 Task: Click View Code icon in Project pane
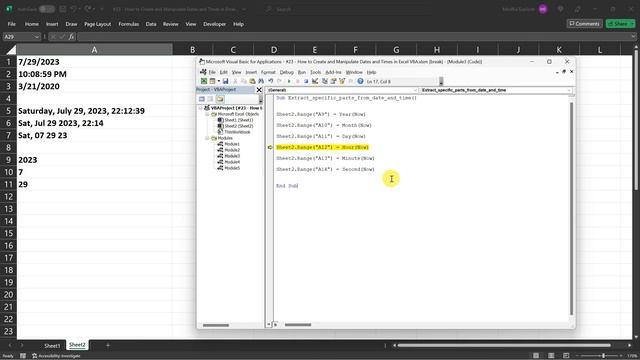pos(202,99)
